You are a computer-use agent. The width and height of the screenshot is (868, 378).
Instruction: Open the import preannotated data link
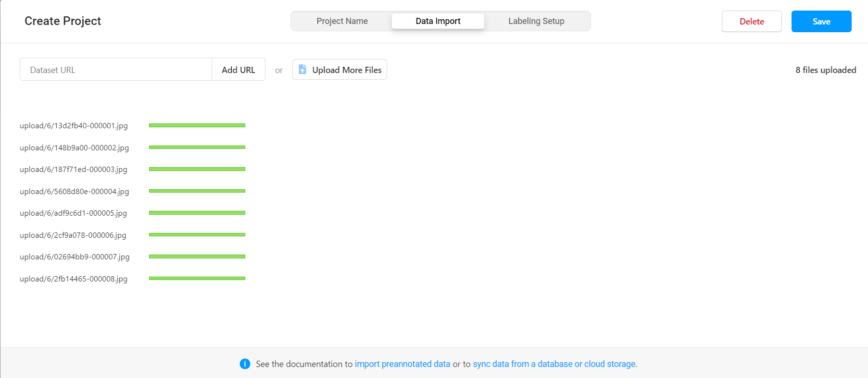(x=403, y=364)
